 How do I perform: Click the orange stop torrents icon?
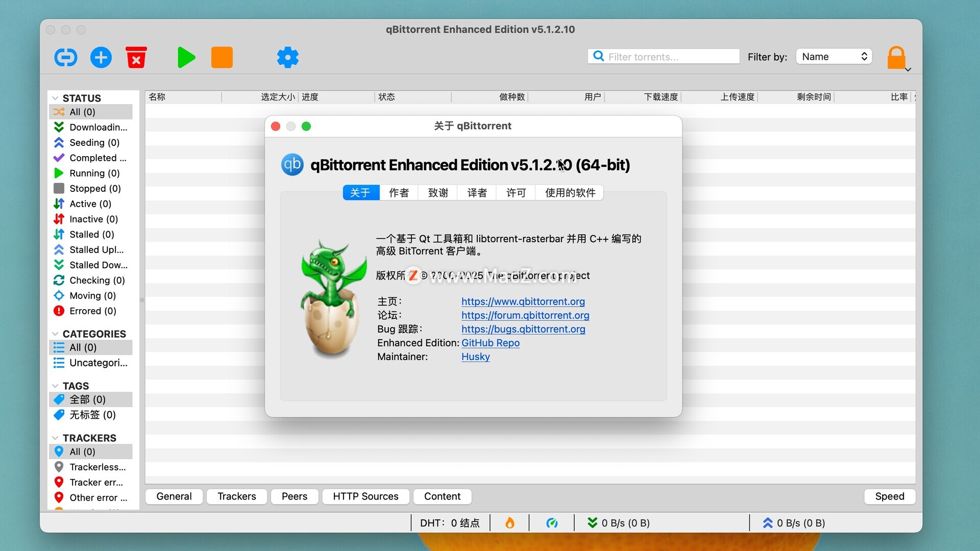(x=222, y=57)
